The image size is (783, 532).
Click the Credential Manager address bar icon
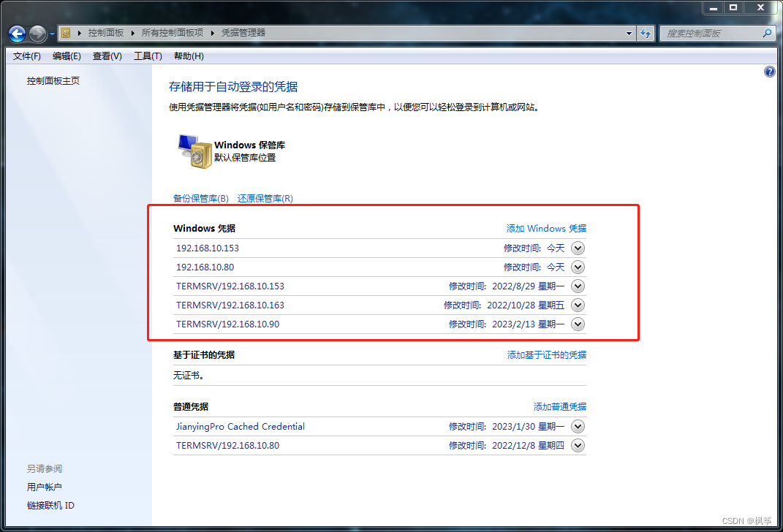66,34
